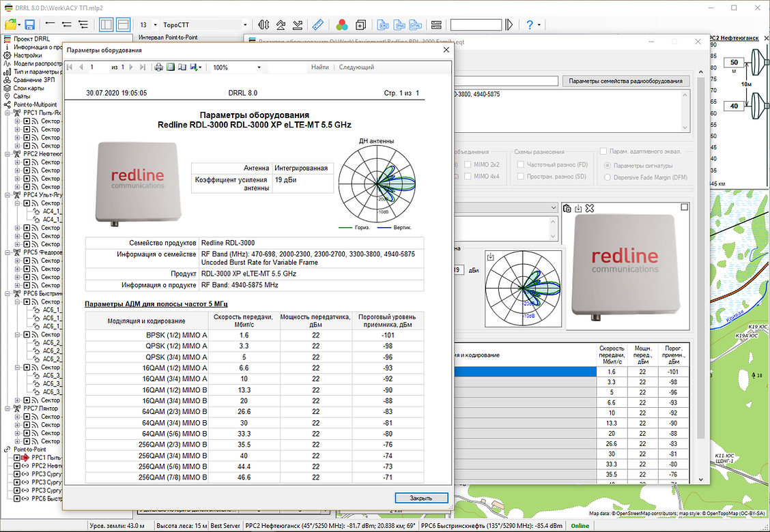The image size is (770, 532).
Task: Click the server rack toolbar icon
Action: 436,25
